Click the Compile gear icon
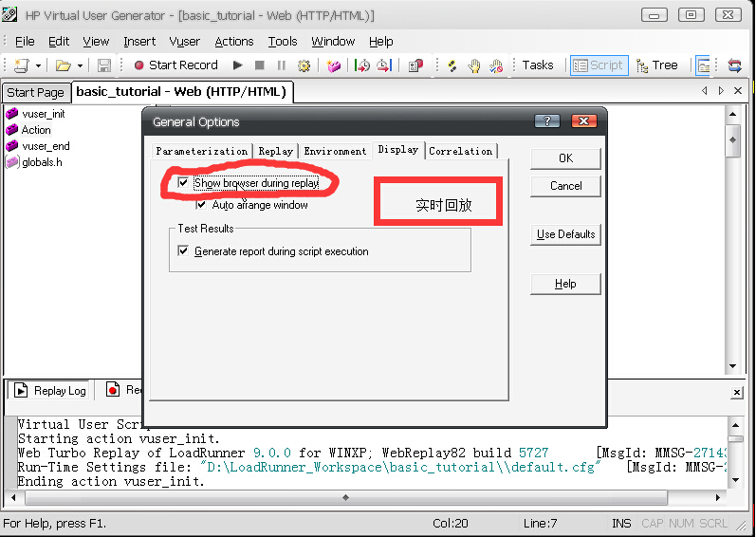Image resolution: width=756 pixels, height=537 pixels. click(304, 65)
